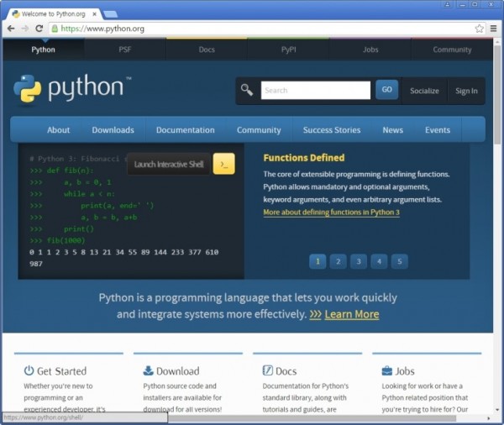The height and width of the screenshot is (425, 504).
Task: Click the Search input field
Action: click(316, 90)
